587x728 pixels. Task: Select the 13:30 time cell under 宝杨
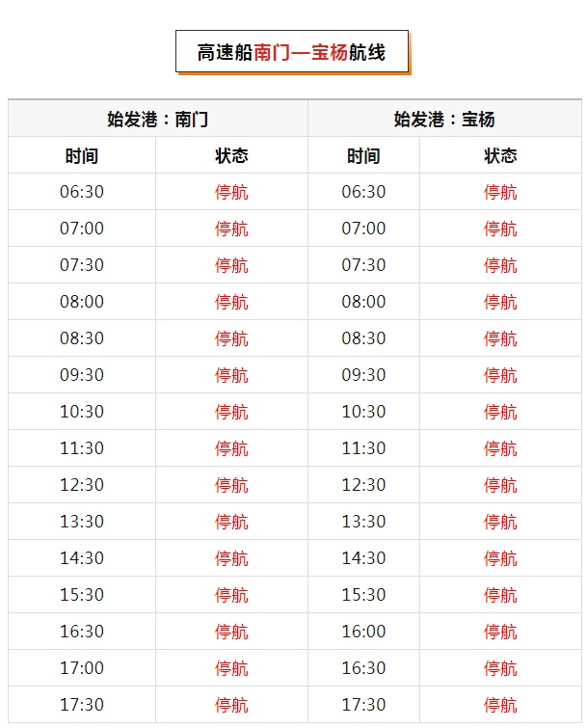[363, 522]
